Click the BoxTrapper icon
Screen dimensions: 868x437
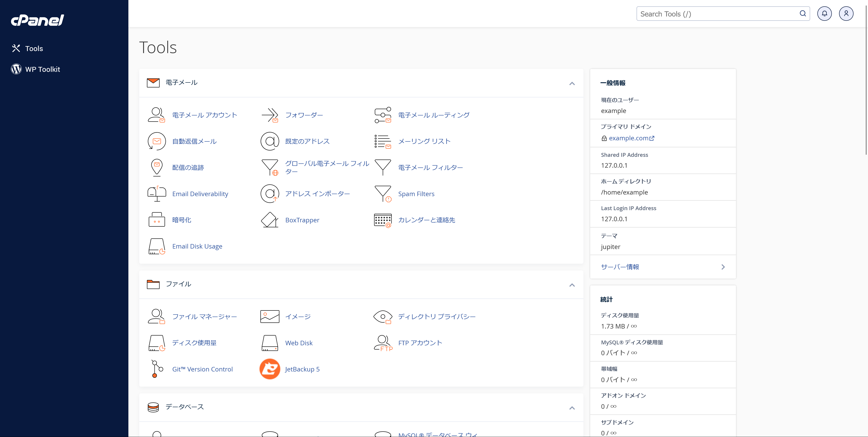pyautogui.click(x=270, y=220)
